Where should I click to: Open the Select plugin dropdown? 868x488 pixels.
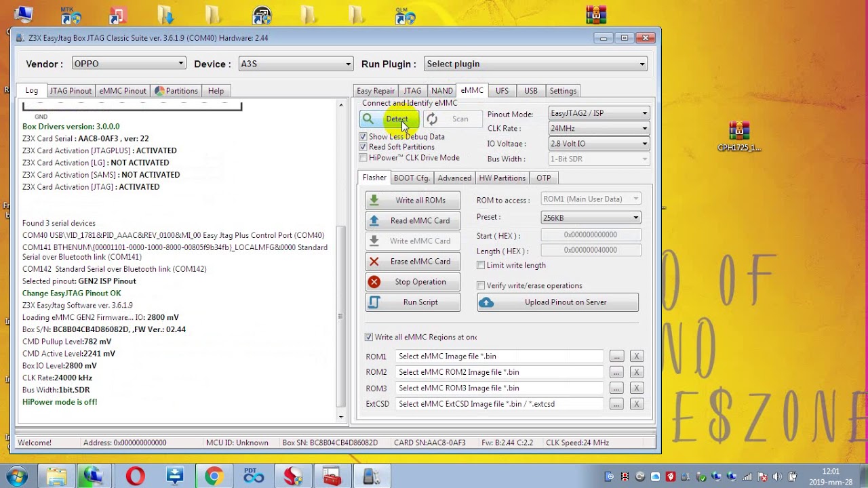click(x=535, y=64)
